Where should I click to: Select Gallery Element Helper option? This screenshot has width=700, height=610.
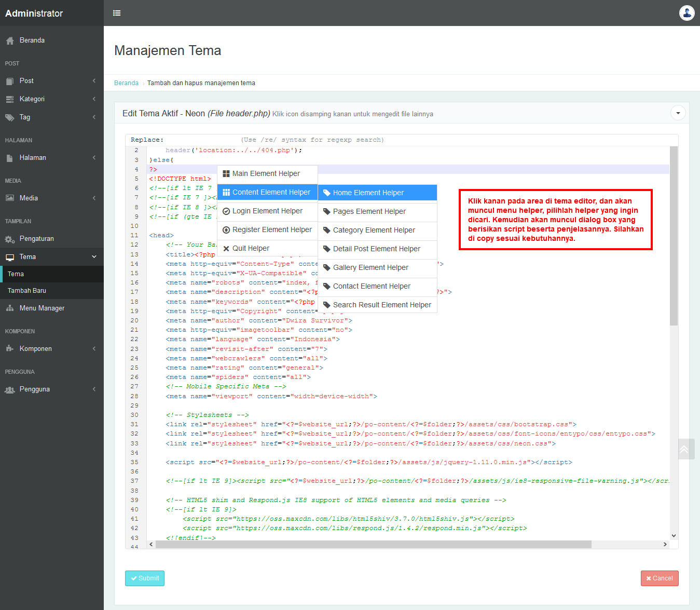click(370, 267)
